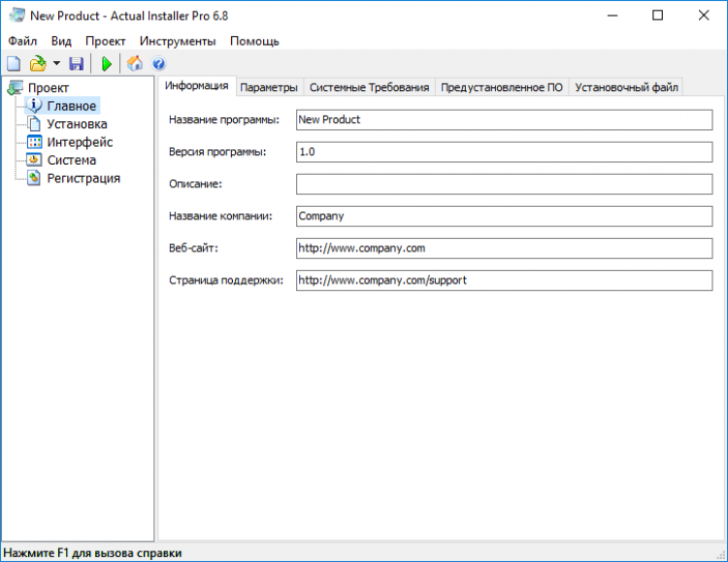
Task: Open the Помощь menu
Action: (x=254, y=42)
